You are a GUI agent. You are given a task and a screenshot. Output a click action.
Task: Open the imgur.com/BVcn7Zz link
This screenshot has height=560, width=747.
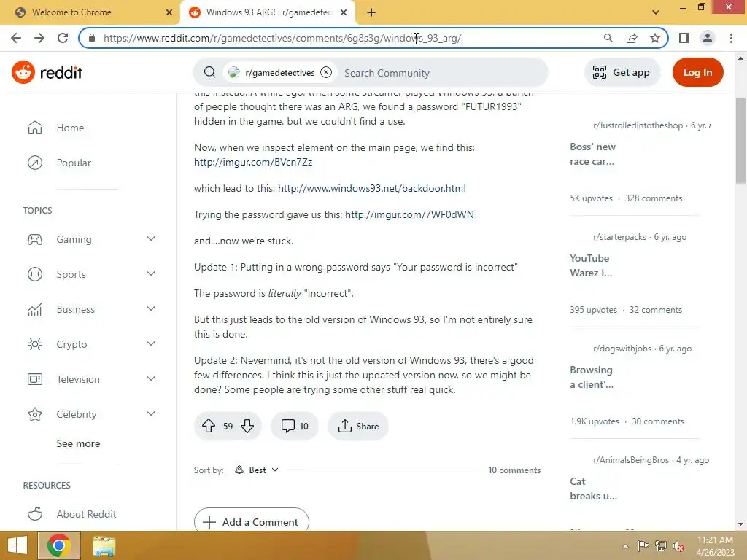pos(253,163)
